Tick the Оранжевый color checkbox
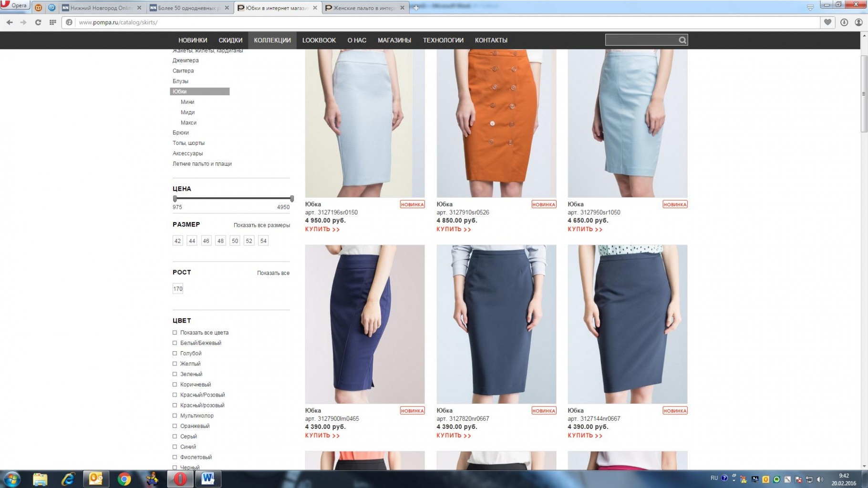This screenshot has width=868, height=488. coord(175,426)
